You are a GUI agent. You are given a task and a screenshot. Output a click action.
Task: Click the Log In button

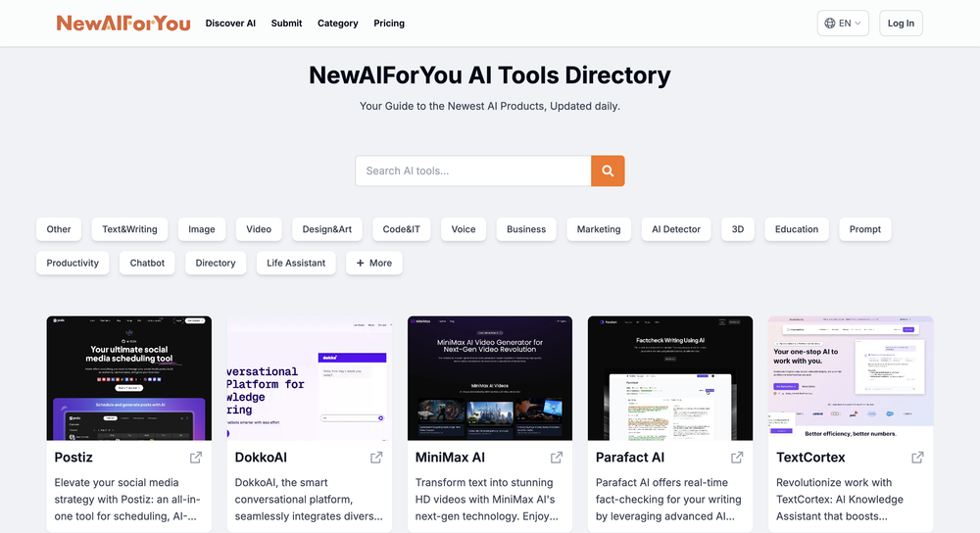[901, 24]
